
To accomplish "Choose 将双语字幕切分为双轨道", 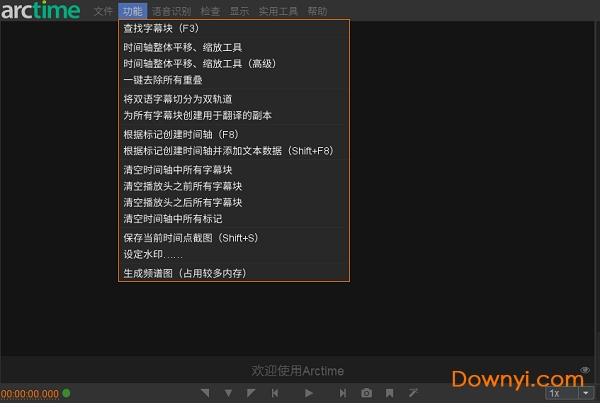I will click(x=234, y=99).
